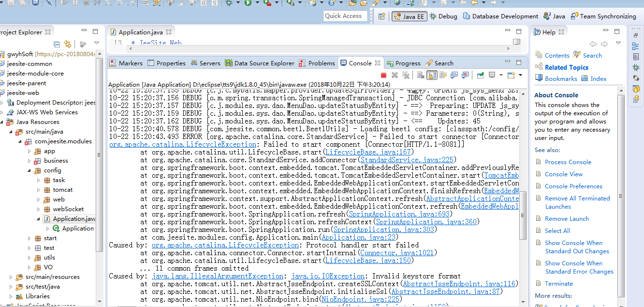Select the jeesite-module-core project

[x=35, y=73]
